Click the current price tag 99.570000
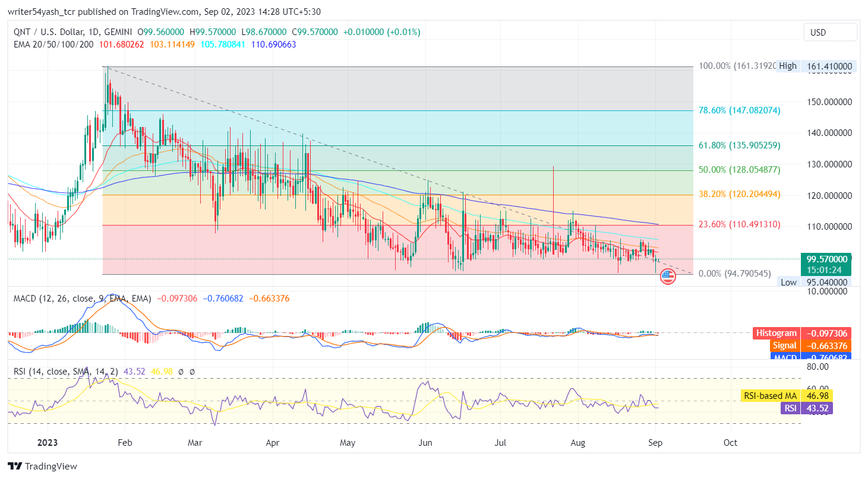This screenshot has height=479, width=868. 827,259
